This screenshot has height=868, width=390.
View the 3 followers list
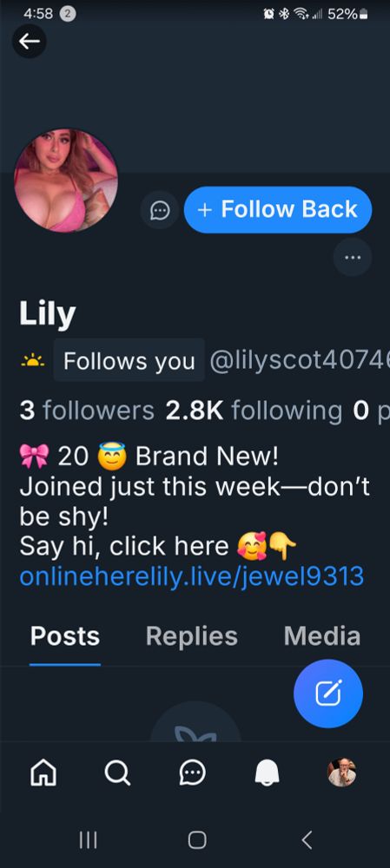click(x=87, y=411)
